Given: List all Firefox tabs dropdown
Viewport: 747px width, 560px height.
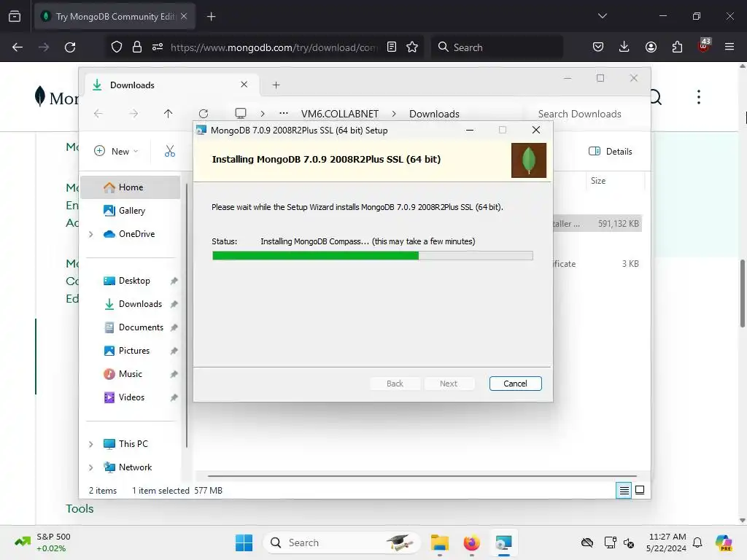Looking at the screenshot, I should pyautogui.click(x=602, y=16).
